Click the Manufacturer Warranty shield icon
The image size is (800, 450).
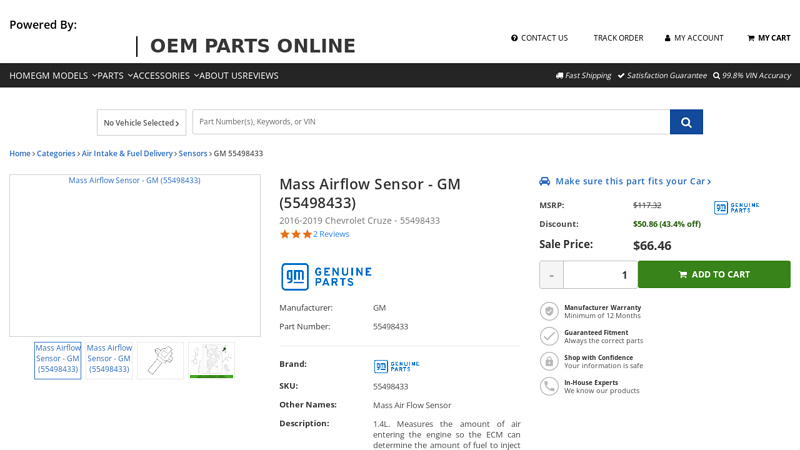click(x=549, y=311)
